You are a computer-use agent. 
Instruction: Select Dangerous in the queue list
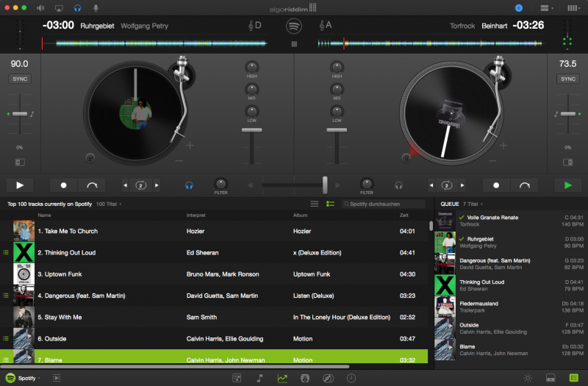point(511,264)
